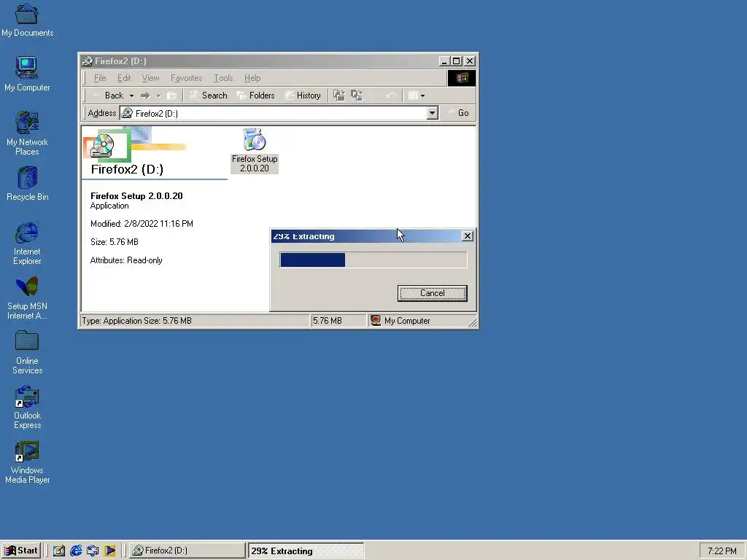Image resolution: width=747 pixels, height=560 pixels.
Task: Open the Help menu
Action: click(x=252, y=78)
